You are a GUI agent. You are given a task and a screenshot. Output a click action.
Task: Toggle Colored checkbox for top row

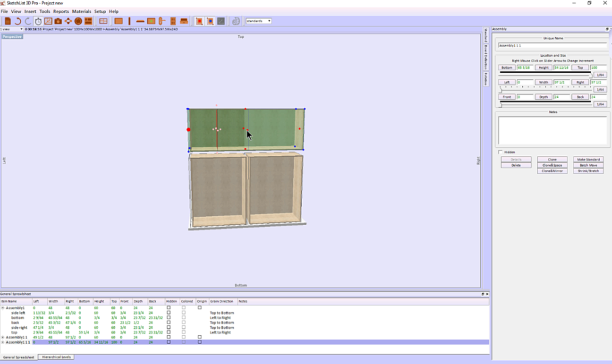(184, 332)
